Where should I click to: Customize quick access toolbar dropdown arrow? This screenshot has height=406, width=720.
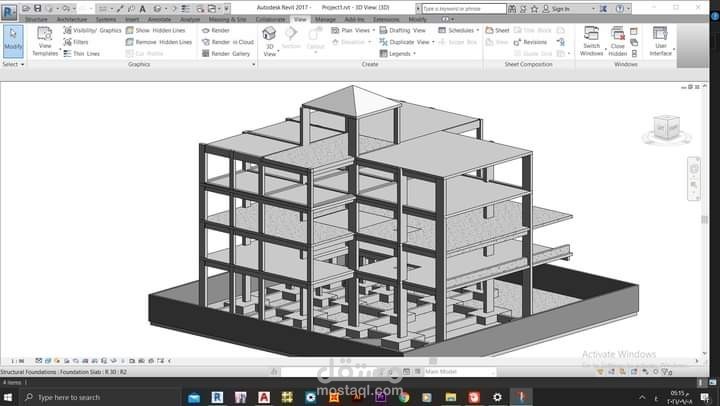pyautogui.click(x=226, y=9)
